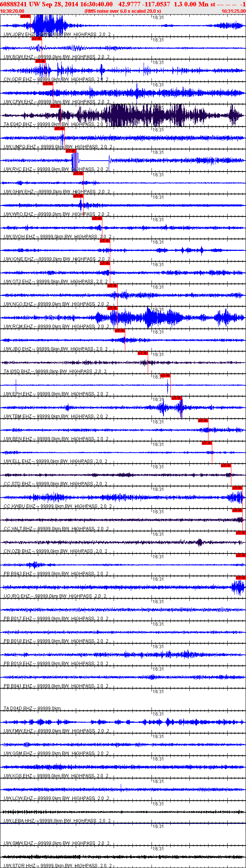The width and height of the screenshot is (246, 868).
Task: Select the PB.B017 EHZ station label
Action: [x=18, y=619]
